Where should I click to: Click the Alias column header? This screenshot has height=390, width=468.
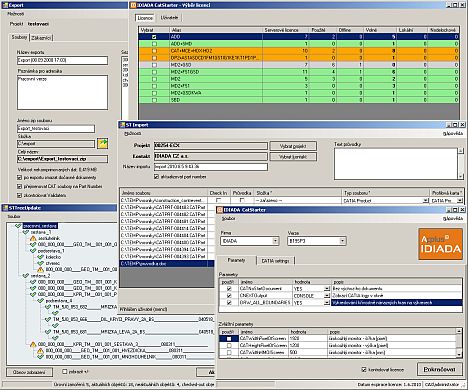point(216,30)
